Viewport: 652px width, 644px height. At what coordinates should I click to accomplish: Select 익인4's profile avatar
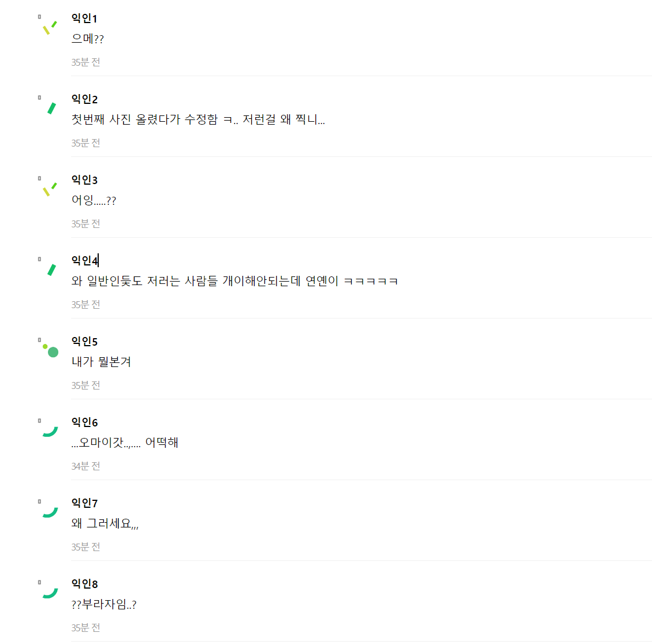click(x=51, y=269)
